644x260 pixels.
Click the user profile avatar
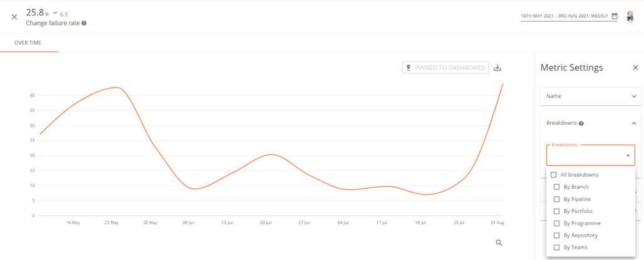[x=631, y=16]
